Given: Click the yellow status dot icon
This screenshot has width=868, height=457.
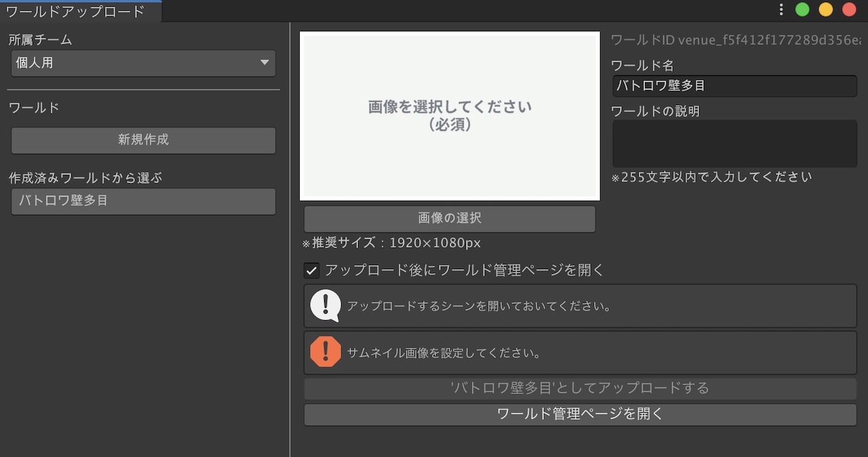Looking at the screenshot, I should pos(825,9).
